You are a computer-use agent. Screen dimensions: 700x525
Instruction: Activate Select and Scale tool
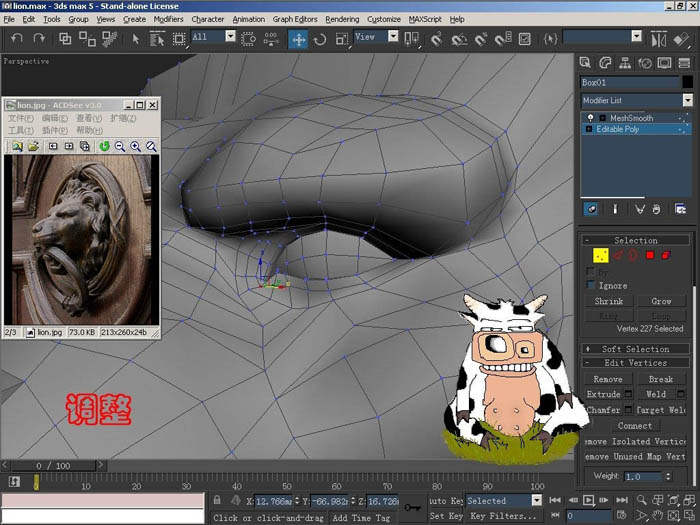click(342, 39)
